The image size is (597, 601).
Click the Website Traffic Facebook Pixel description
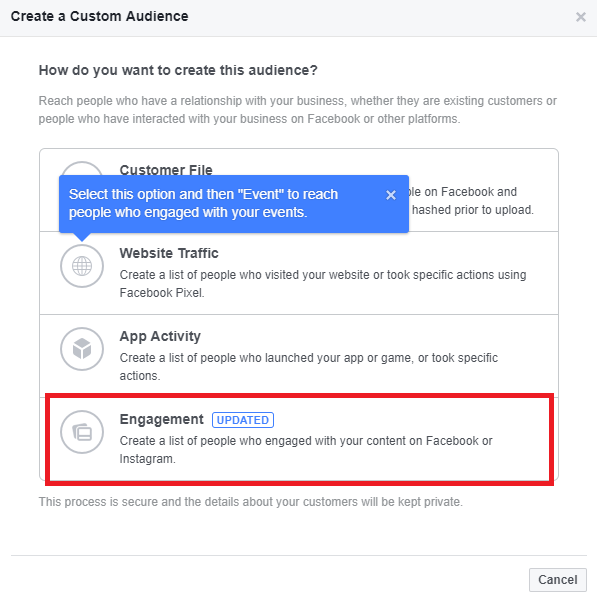point(323,284)
